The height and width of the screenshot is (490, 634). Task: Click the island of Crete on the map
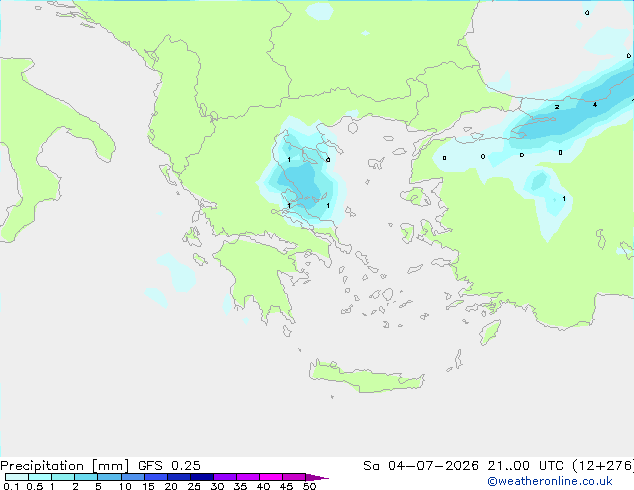coord(366,376)
